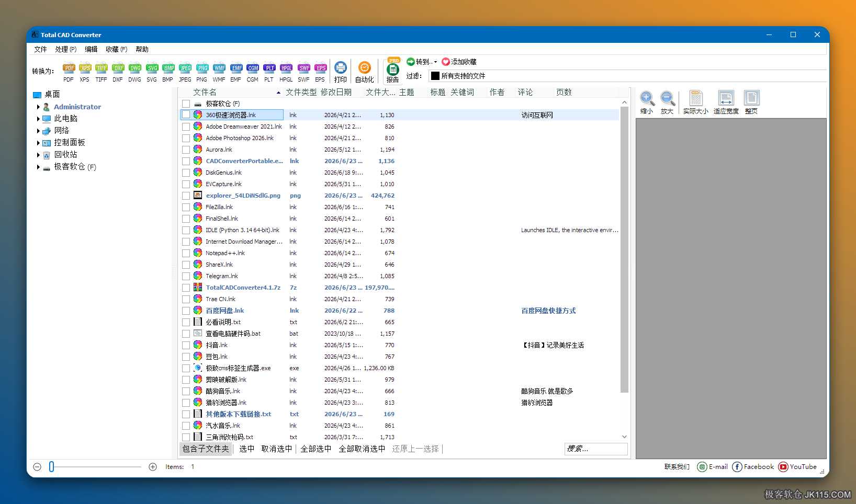856x504 pixels.
Task: Zoom out preview (缩小)
Action: (x=647, y=102)
